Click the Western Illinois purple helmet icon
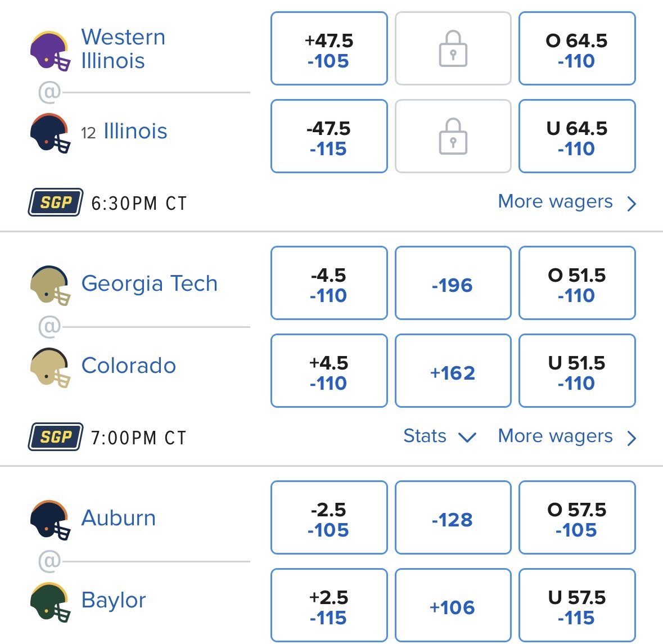The image size is (663, 644). point(50,51)
